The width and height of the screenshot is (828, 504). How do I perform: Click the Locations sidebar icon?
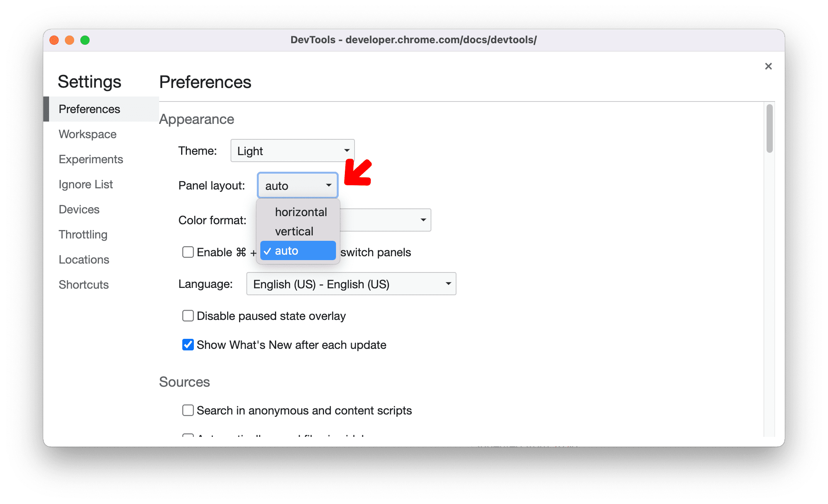pos(83,259)
